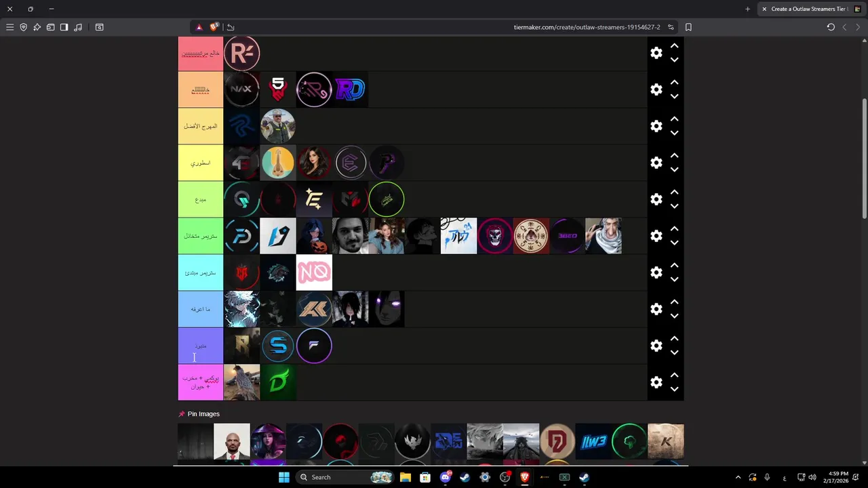Open settings gear for ستريمر مبتدئ row

coord(656,272)
